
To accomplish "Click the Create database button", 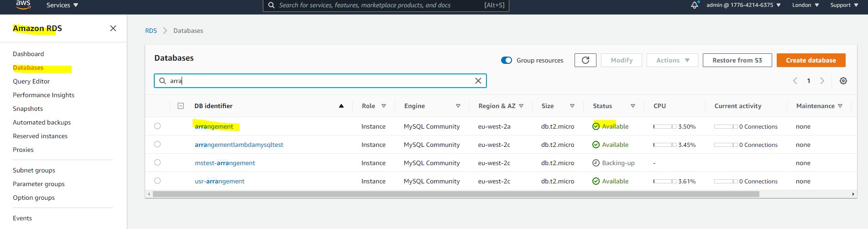I will tap(811, 60).
